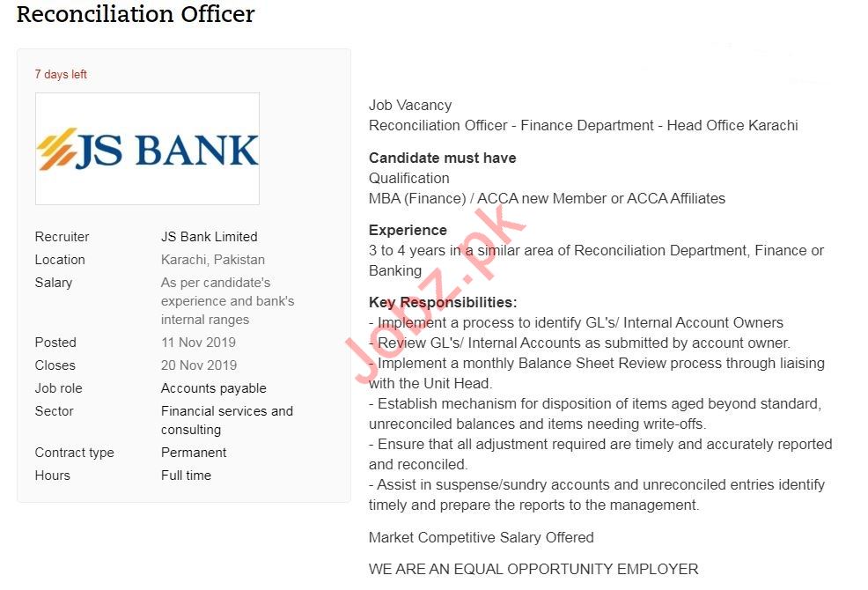
Task: Click the JS Bank logo image
Action: [x=147, y=149]
